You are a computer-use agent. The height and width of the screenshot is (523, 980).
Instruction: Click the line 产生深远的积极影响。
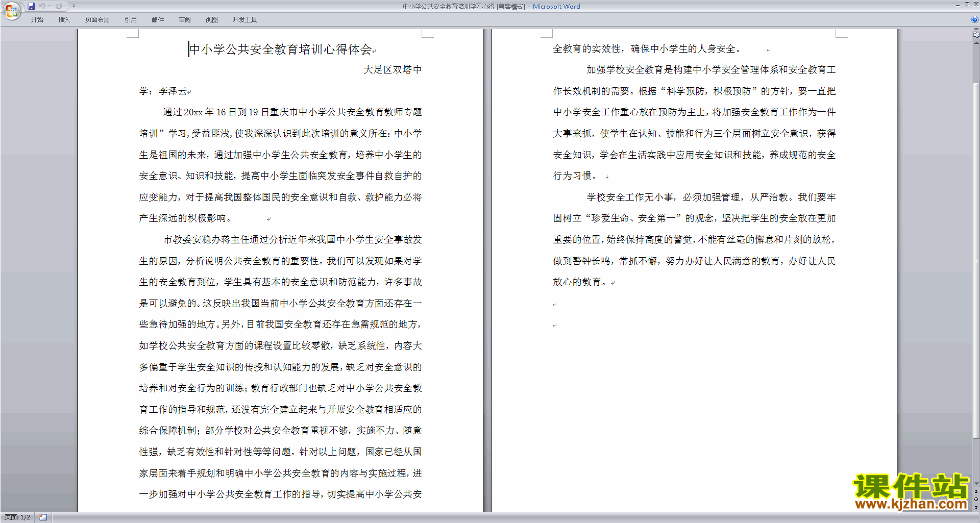[185, 218]
